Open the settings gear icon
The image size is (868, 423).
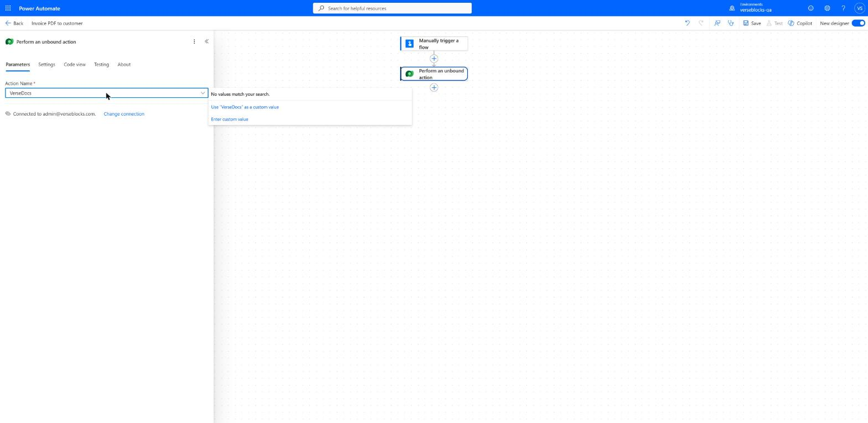827,8
